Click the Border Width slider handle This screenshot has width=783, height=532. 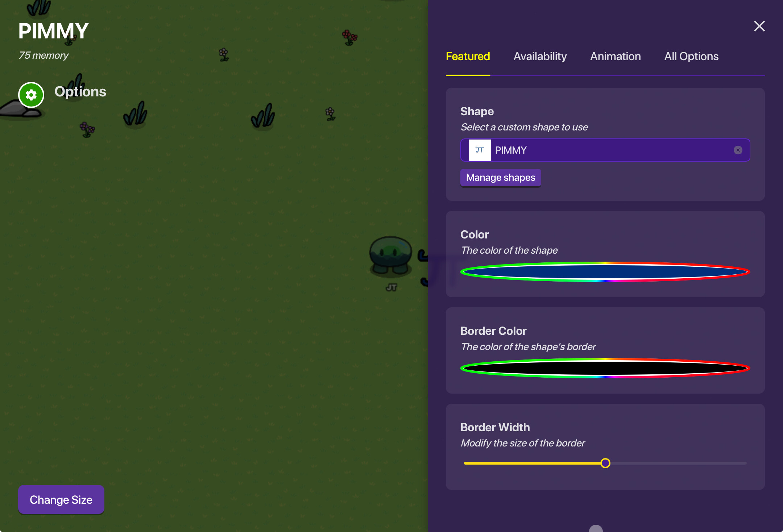click(605, 463)
